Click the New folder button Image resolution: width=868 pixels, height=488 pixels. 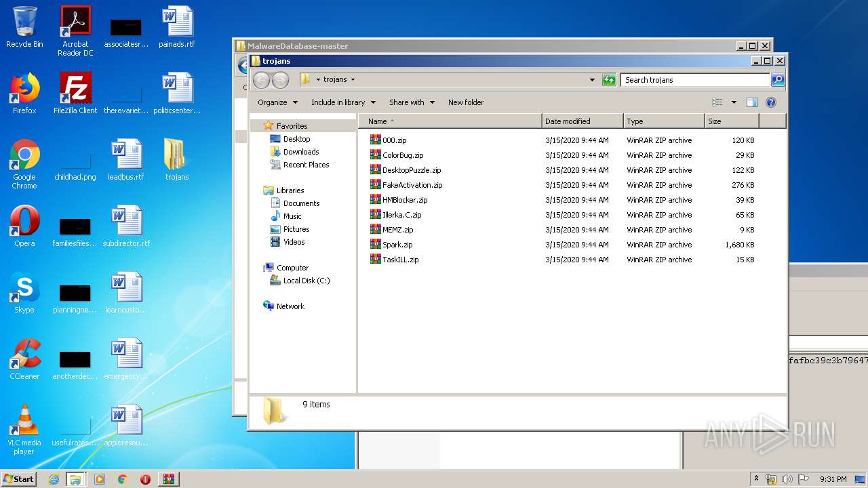tap(466, 102)
